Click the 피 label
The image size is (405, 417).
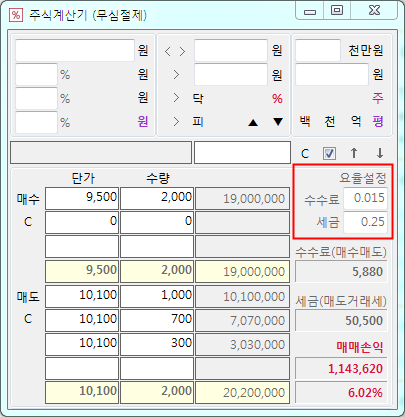pyautogui.click(x=198, y=122)
